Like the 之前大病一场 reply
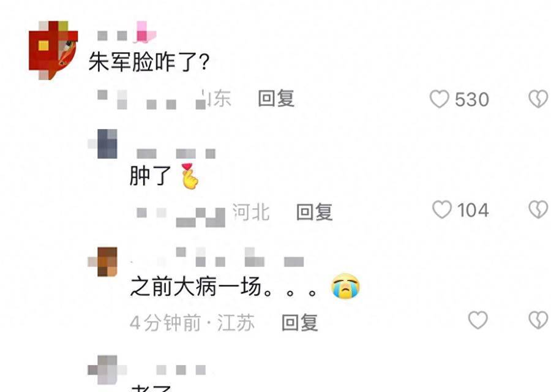Screen dimensions: 551x392 (x=478, y=320)
